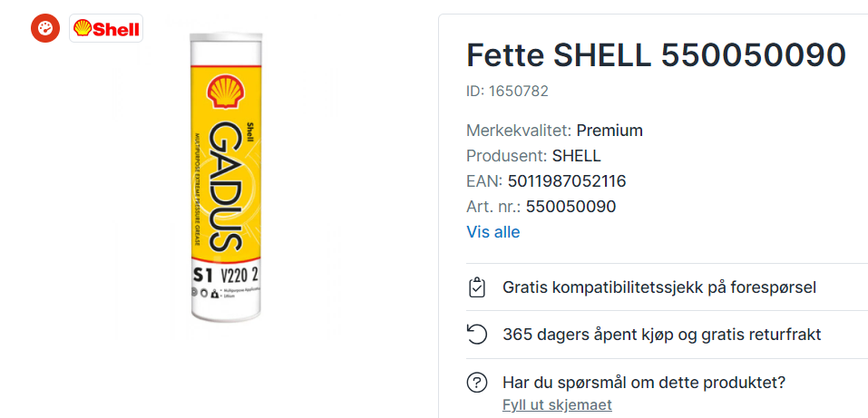868x418 pixels.
Task: Click the 365-day return arrow icon
Action: pos(477,335)
